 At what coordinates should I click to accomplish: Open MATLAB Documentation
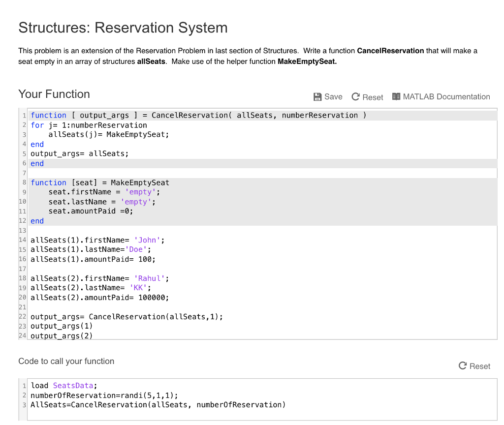coord(441,97)
